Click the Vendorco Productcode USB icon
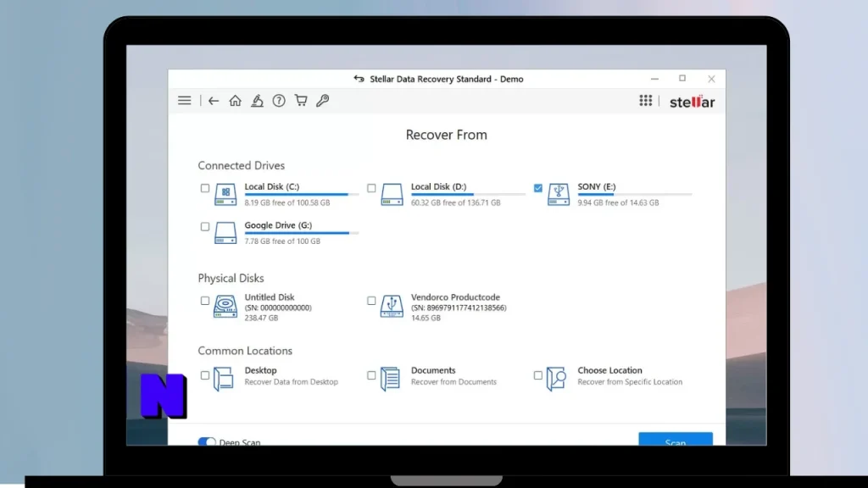Screen dimensions: 868x488 [392, 307]
